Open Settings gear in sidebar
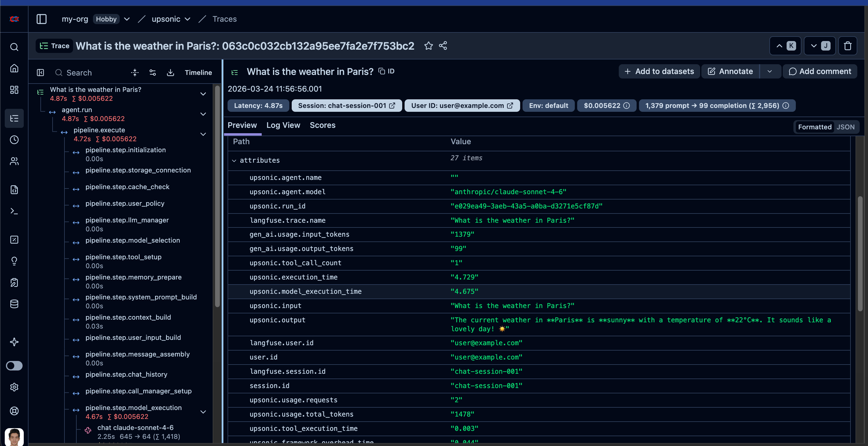The image size is (868, 446). click(x=14, y=387)
